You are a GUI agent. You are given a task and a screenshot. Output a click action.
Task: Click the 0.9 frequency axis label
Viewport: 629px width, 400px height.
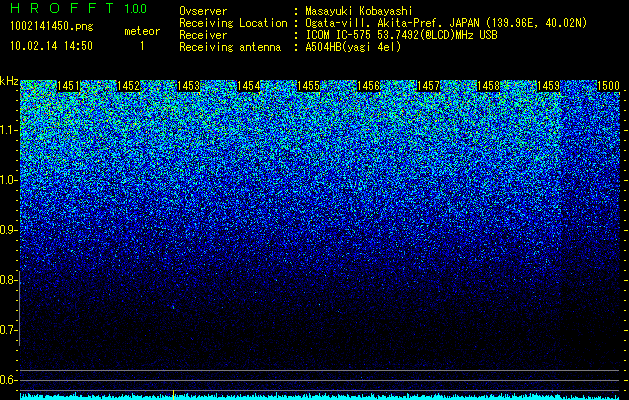click(8, 230)
